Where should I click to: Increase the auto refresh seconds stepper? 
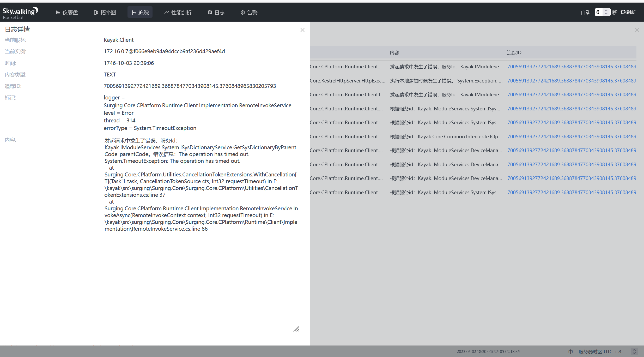(606, 11)
